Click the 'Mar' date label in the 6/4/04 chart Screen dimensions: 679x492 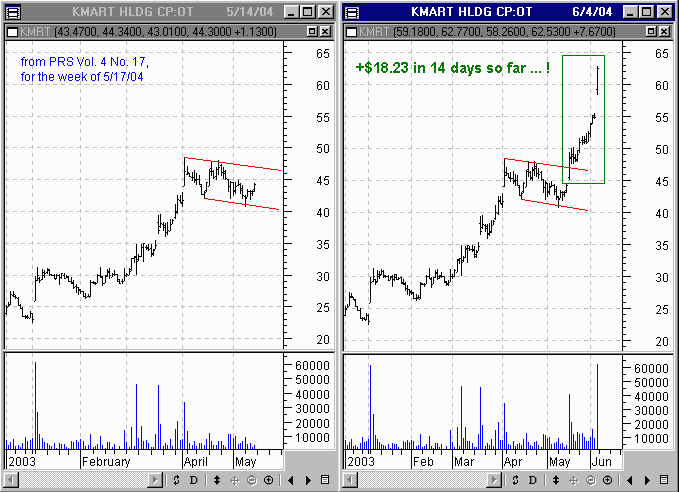tap(464, 462)
